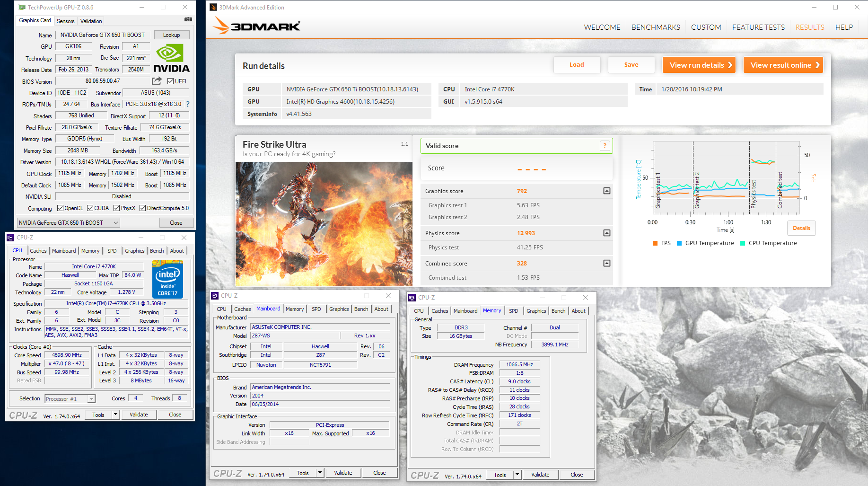Click the bus interface question mark in GPU-Z
The image size is (868, 486).
(188, 104)
